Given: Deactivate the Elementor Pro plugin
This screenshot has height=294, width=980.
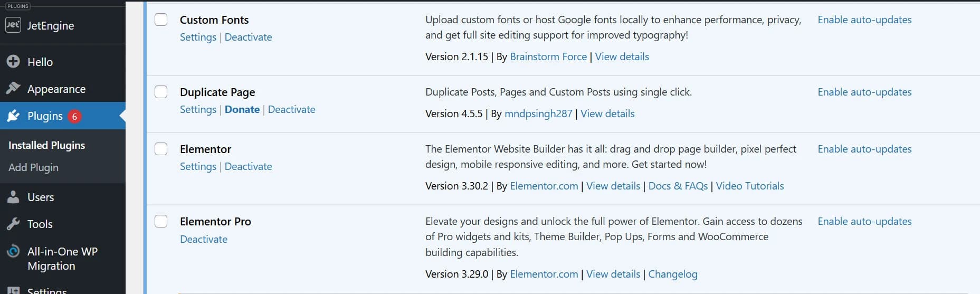Looking at the screenshot, I should tap(204, 239).
